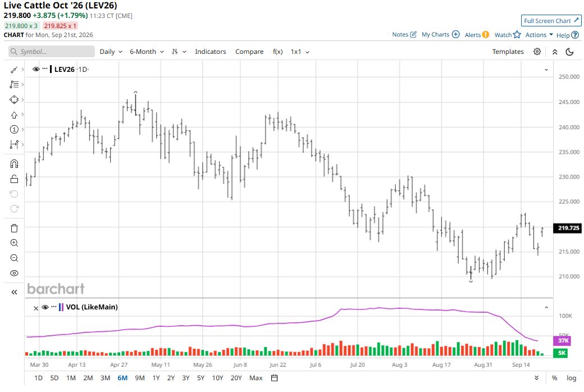
Task: Switch to dark mode moon icon
Action: (569, 52)
